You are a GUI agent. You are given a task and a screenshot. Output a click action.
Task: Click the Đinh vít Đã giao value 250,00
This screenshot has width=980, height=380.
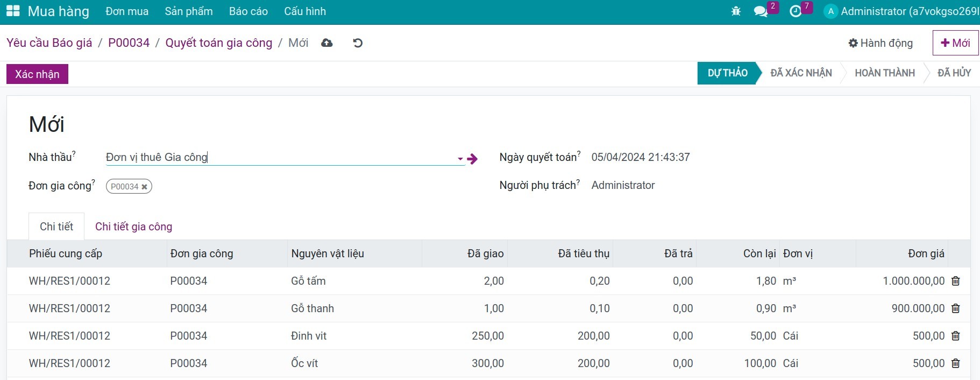point(488,336)
